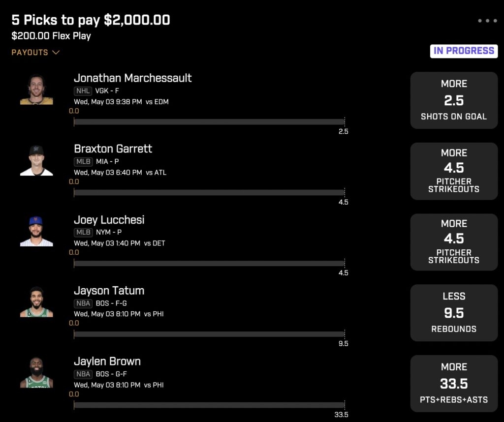Screen dimensions: 504x422
Task: Click Jaylen Brown's 33.5 progress bar
Action: [x=209, y=405]
